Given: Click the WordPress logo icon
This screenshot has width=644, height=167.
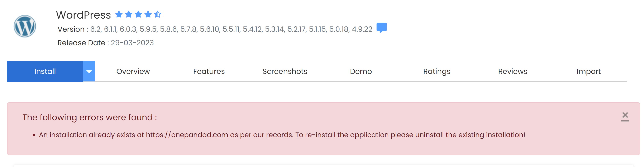Looking at the screenshot, I should point(25,26).
